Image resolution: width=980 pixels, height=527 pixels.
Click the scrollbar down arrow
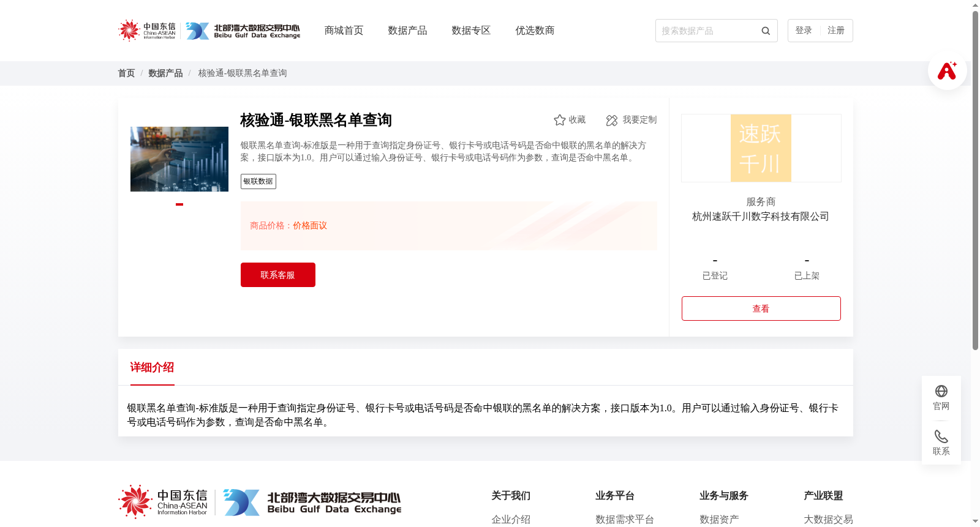975,521
